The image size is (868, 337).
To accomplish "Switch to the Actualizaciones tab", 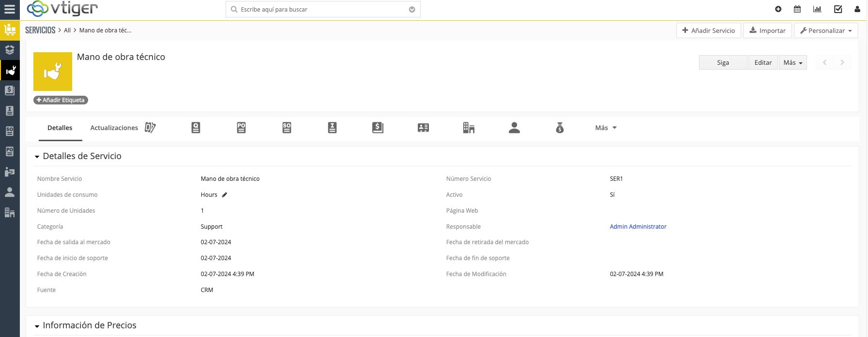I will [x=114, y=128].
